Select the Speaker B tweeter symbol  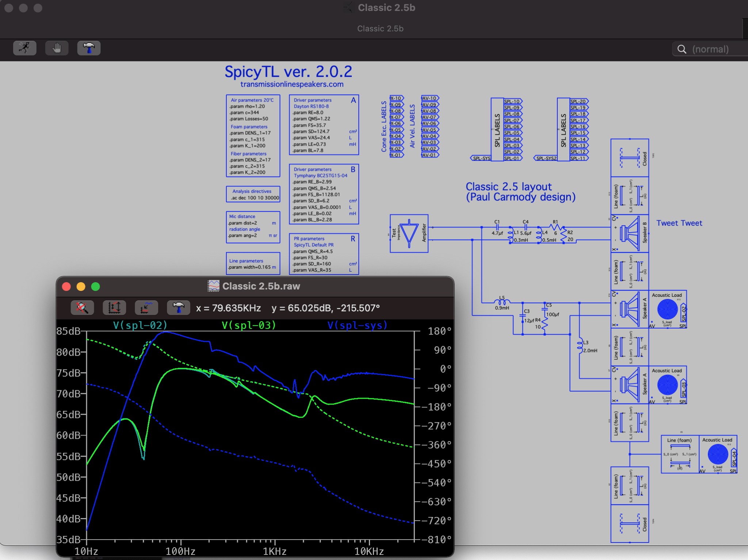[x=630, y=234]
